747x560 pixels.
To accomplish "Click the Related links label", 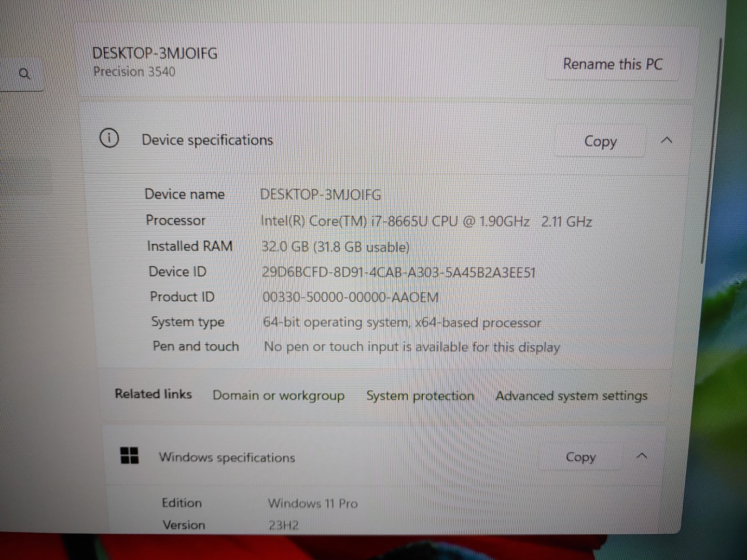I will [153, 394].
